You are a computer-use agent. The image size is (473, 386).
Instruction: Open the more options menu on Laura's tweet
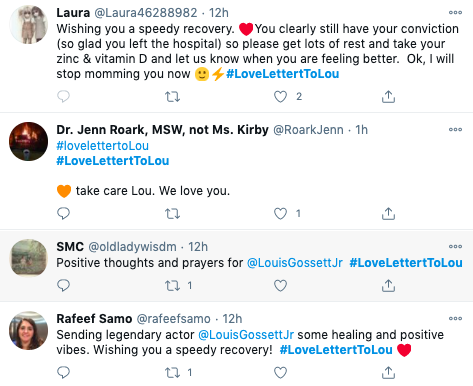[x=455, y=13]
